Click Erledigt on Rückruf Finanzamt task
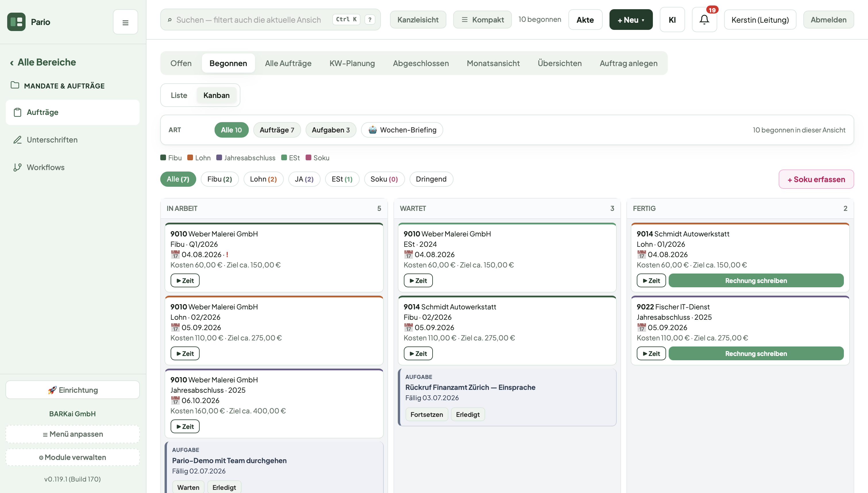Image resolution: width=868 pixels, height=493 pixels. [x=468, y=415]
